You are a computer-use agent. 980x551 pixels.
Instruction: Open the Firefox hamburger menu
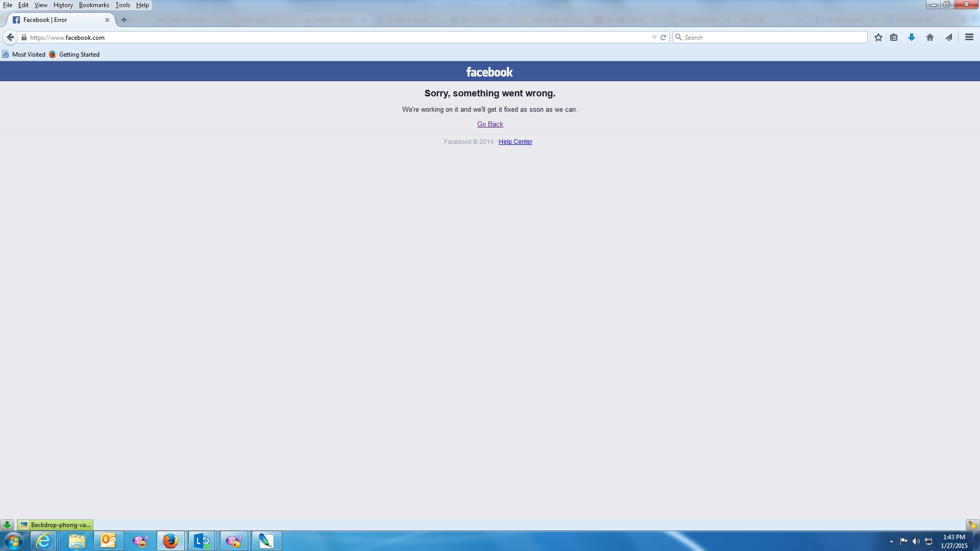tap(968, 37)
